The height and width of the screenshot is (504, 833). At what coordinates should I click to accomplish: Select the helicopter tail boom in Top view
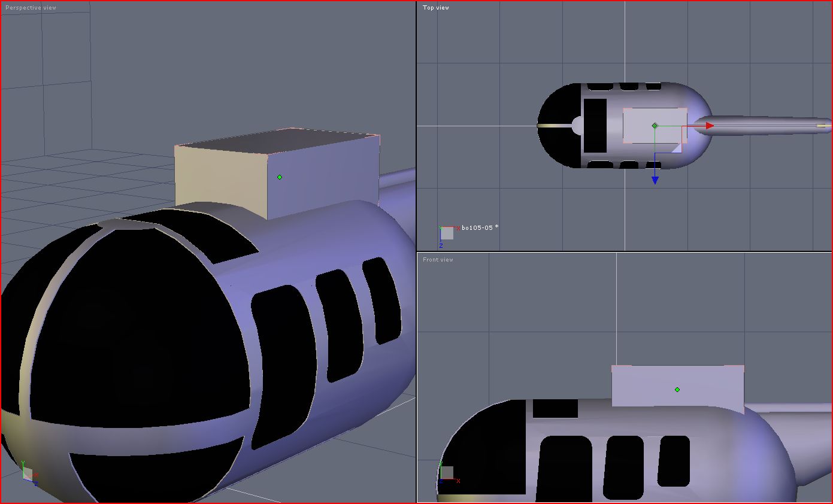762,126
